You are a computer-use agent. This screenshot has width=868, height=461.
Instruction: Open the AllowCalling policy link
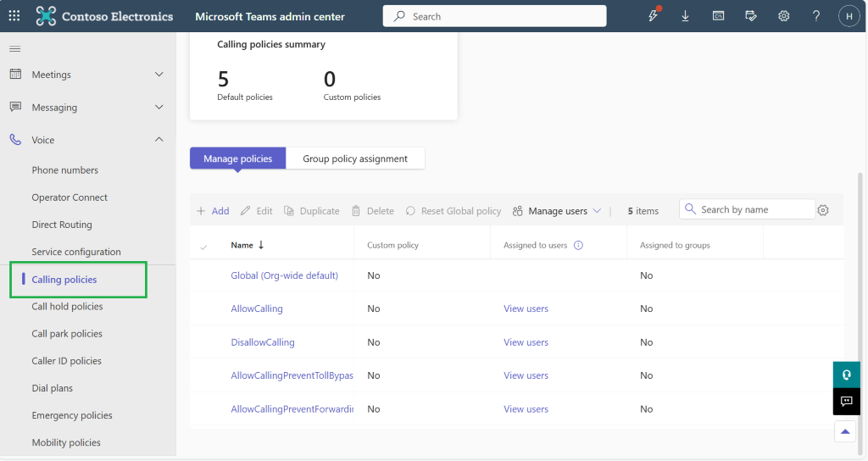(256, 308)
